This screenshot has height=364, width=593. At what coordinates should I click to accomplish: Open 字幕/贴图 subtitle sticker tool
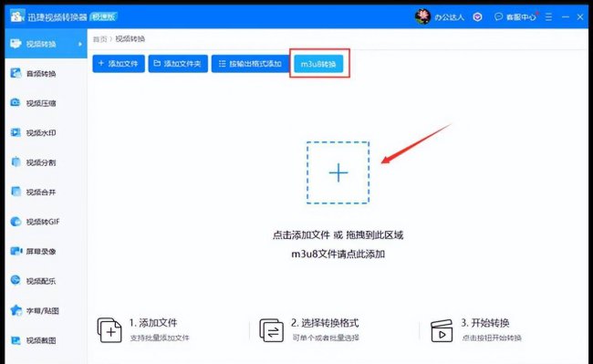46,311
